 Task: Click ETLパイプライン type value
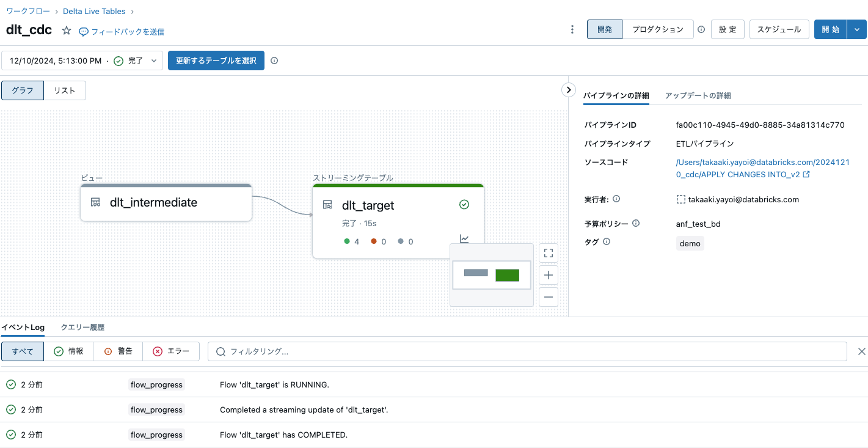[705, 144]
